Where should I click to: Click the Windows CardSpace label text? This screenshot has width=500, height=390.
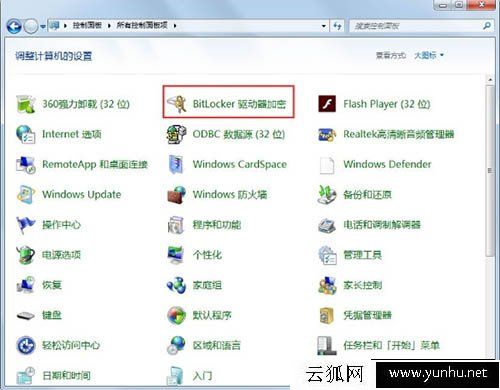point(240,164)
